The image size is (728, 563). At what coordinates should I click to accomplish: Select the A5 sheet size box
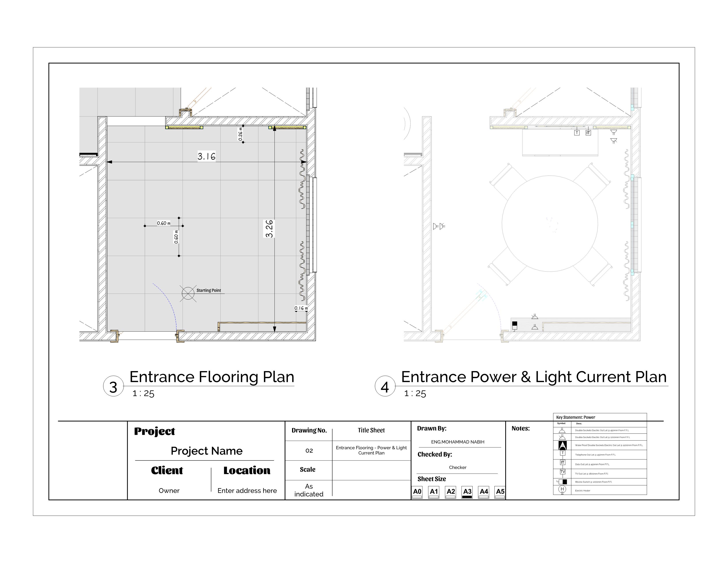click(x=500, y=492)
